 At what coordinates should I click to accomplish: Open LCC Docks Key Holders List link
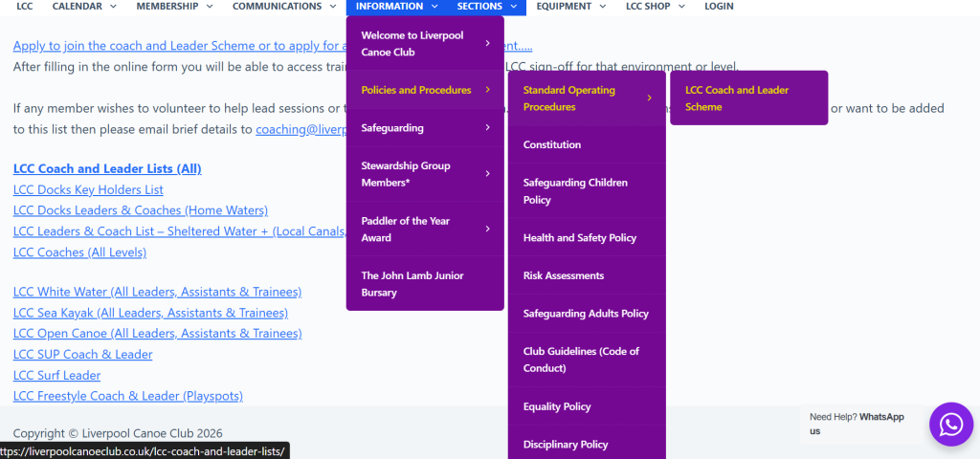click(88, 190)
